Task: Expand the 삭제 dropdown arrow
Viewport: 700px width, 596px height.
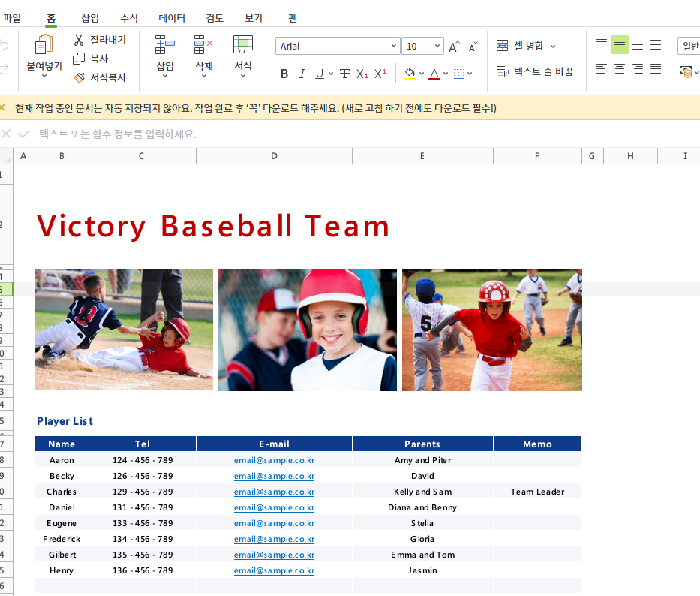Action: coord(203,76)
